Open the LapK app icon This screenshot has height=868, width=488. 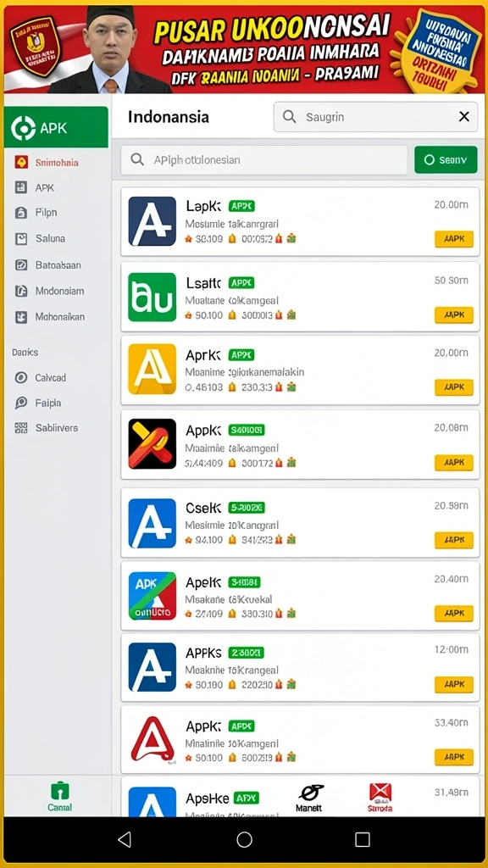pos(152,221)
